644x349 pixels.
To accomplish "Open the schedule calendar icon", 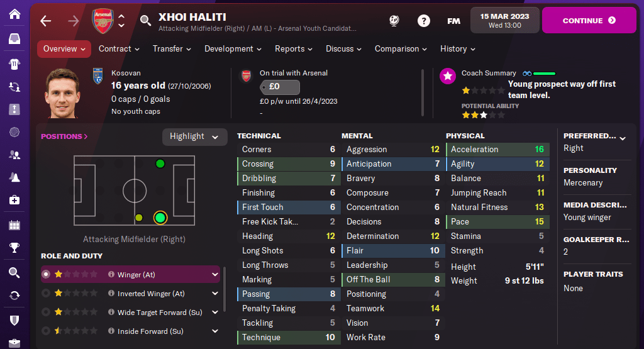I will click(x=14, y=224).
